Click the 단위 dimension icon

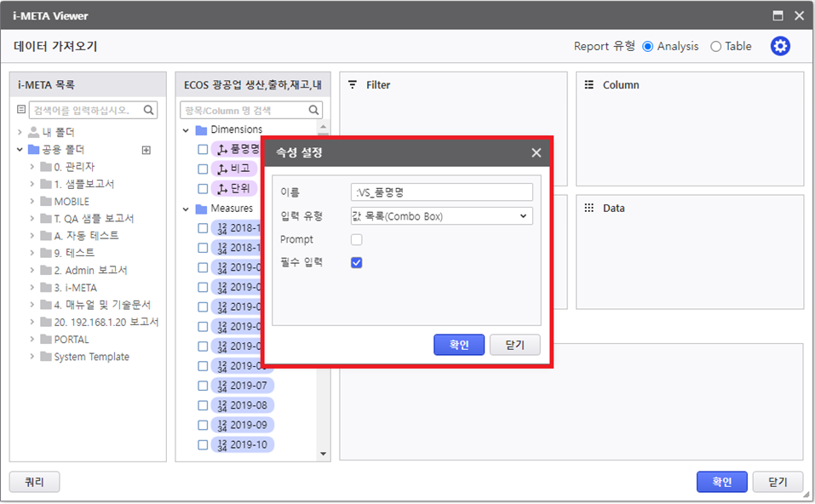click(x=222, y=188)
